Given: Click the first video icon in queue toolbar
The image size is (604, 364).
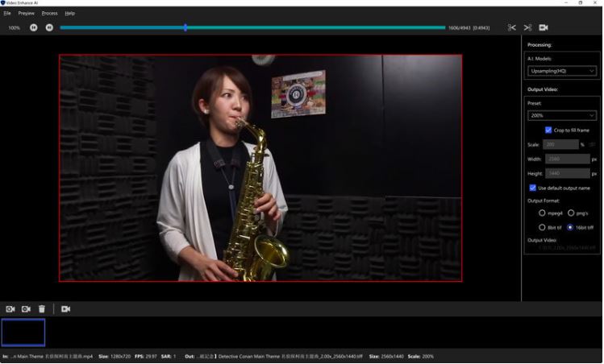Looking at the screenshot, I should tap(10, 308).
